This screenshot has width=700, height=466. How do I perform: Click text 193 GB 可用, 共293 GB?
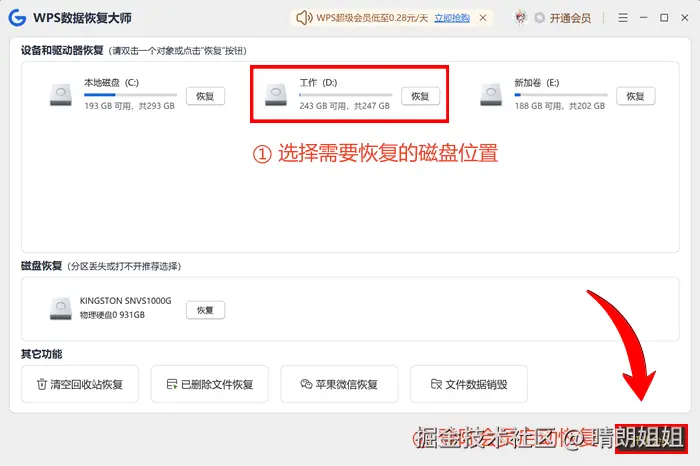(129, 106)
